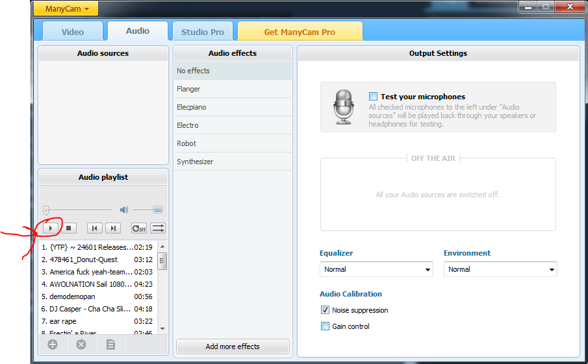Switch to the Video tab
This screenshot has height=364, width=588.
[x=72, y=32]
